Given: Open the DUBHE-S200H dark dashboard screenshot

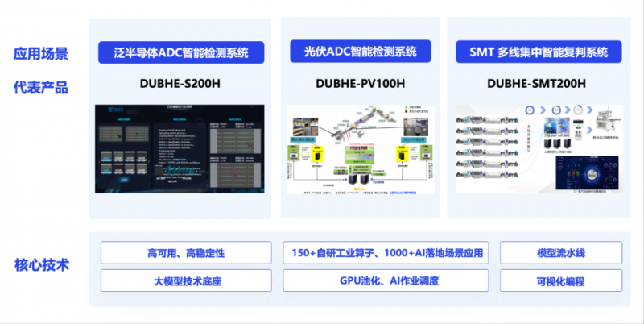Looking at the screenshot, I should pyautogui.click(x=180, y=148).
